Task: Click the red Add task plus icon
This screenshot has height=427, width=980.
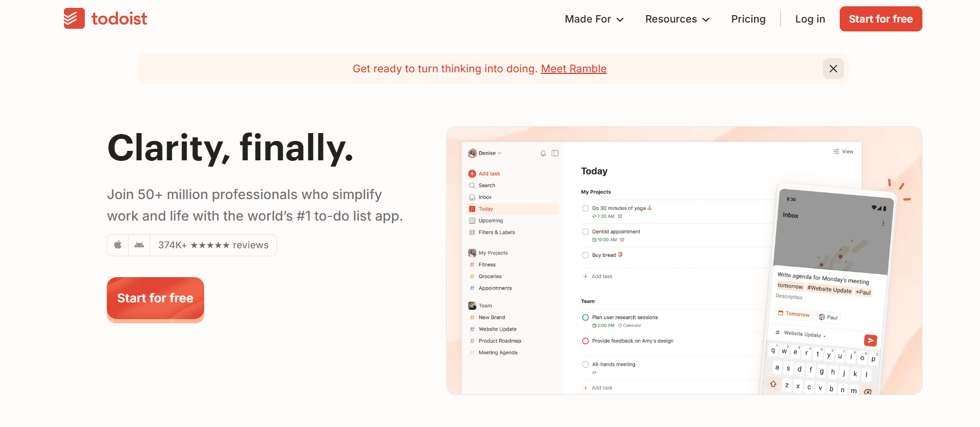Action: coord(472,173)
